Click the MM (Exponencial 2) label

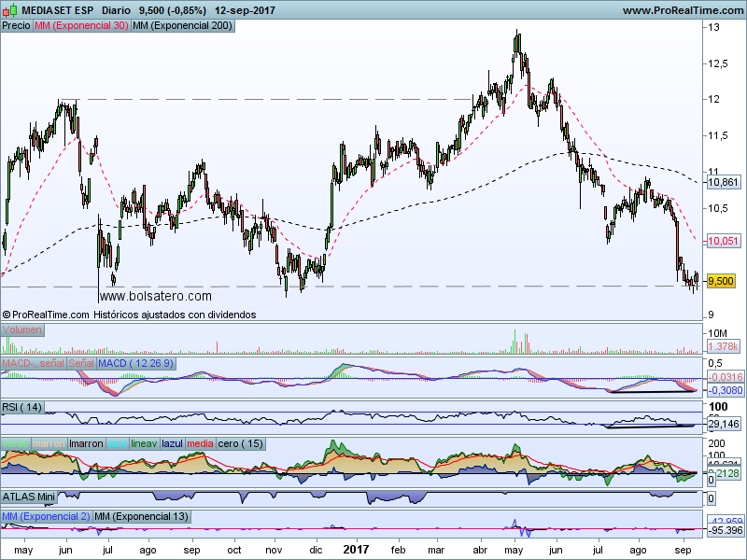tap(47, 516)
